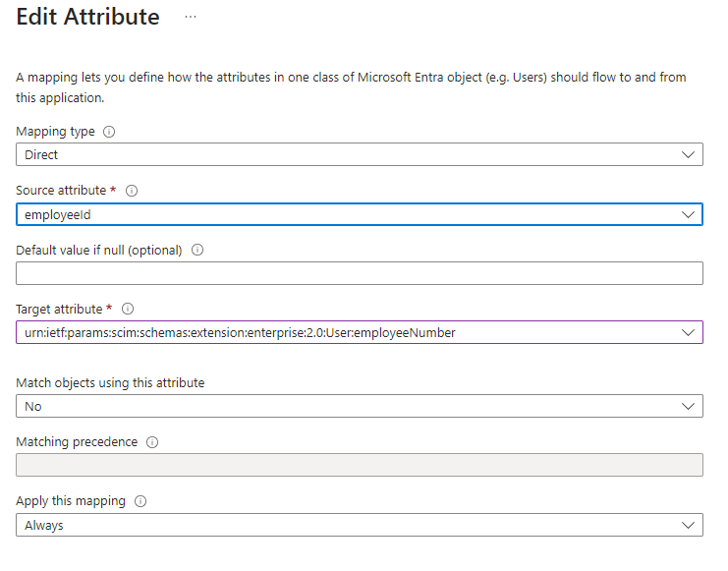The width and height of the screenshot is (728, 571).
Task: Click the Target attribute info icon
Action: tap(128, 309)
